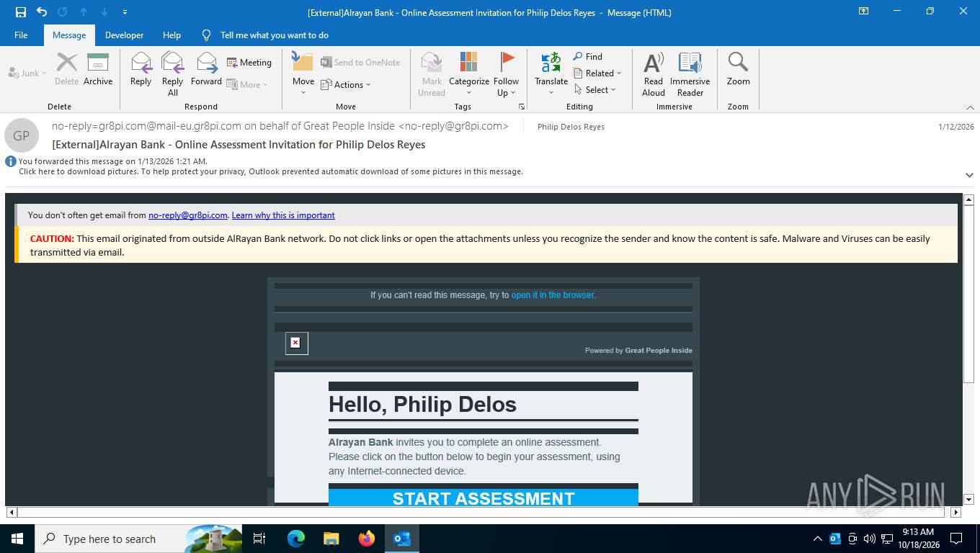Expand the message header chevron

tap(969, 175)
